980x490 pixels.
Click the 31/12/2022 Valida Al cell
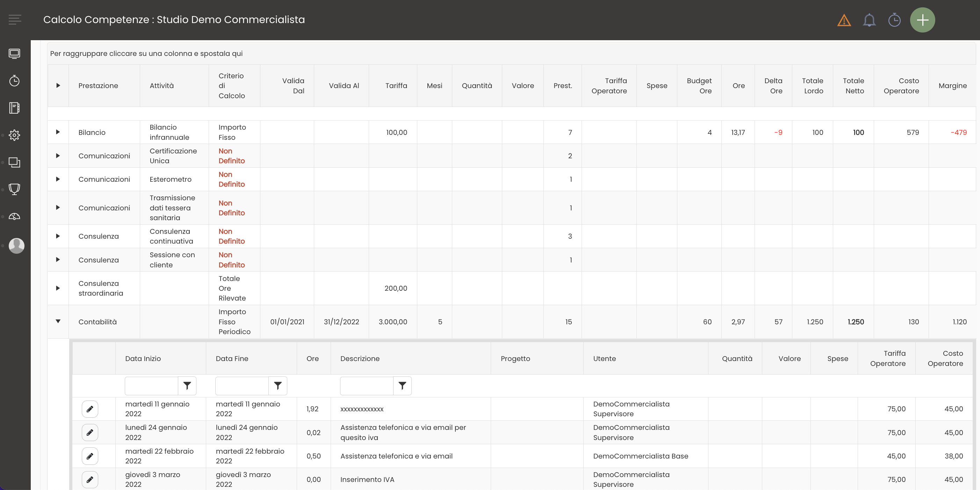coord(341,322)
